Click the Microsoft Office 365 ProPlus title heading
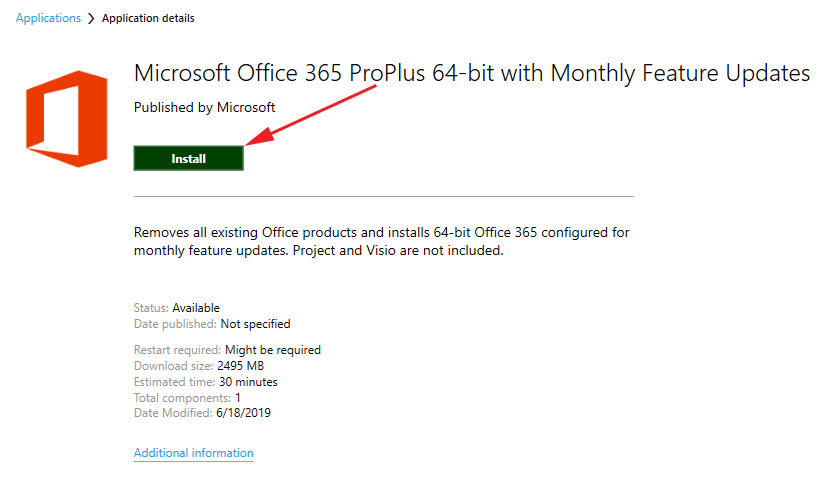836x502 pixels. point(472,74)
